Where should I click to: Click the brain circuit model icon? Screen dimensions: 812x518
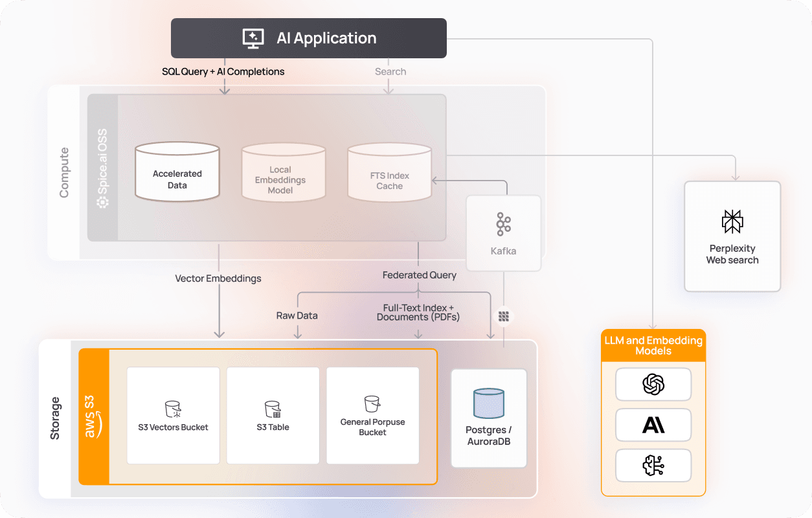(653, 466)
